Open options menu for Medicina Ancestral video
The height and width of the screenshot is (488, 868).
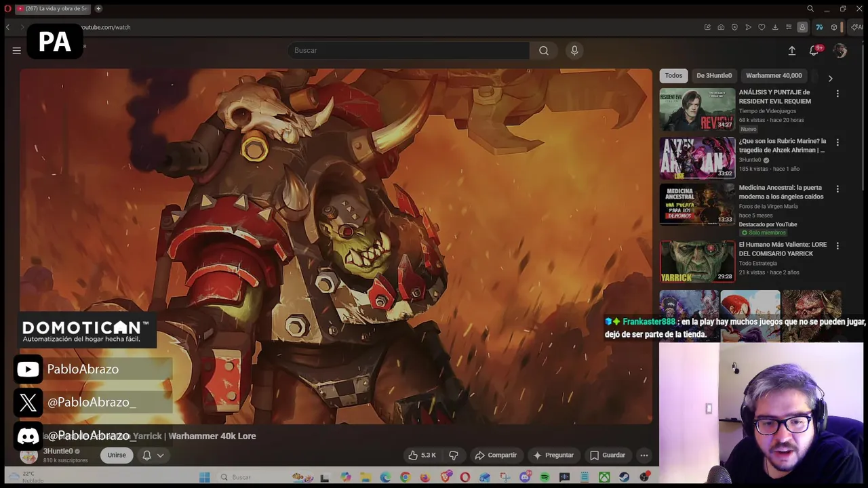837,188
